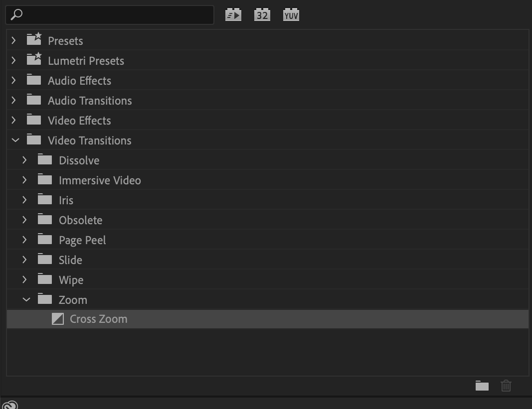Click the Video Transitions folder icon
The height and width of the screenshot is (409, 532).
[x=34, y=139]
